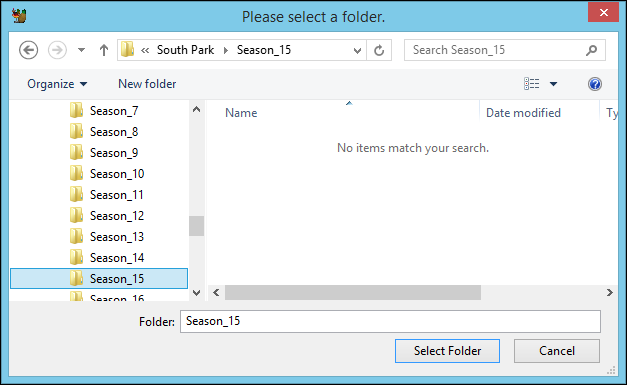This screenshot has height=385, width=627.
Task: Click the Season_7 folder icon
Action: coord(76,110)
